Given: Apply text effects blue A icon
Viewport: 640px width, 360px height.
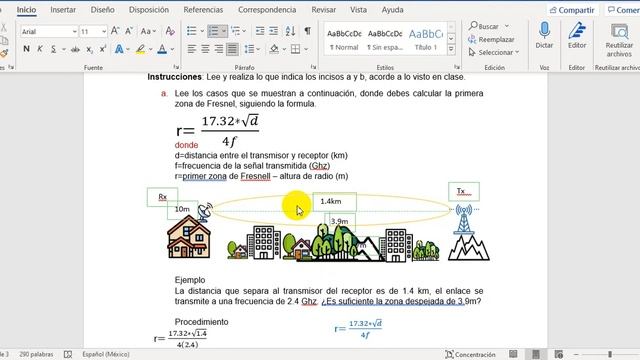Looking at the screenshot, I should [x=119, y=49].
